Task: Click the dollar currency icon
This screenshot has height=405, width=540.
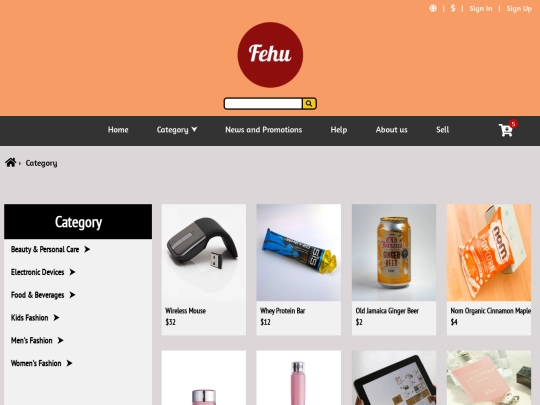Action: pyautogui.click(x=453, y=8)
